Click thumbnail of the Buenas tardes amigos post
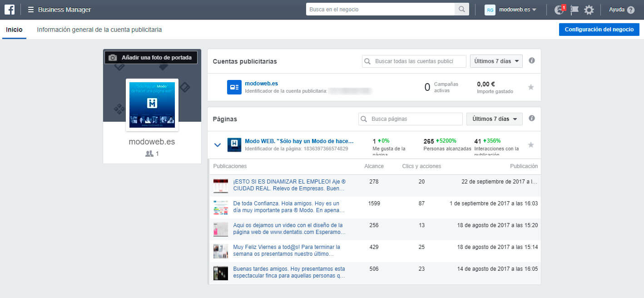The image size is (644, 298). 221,273
